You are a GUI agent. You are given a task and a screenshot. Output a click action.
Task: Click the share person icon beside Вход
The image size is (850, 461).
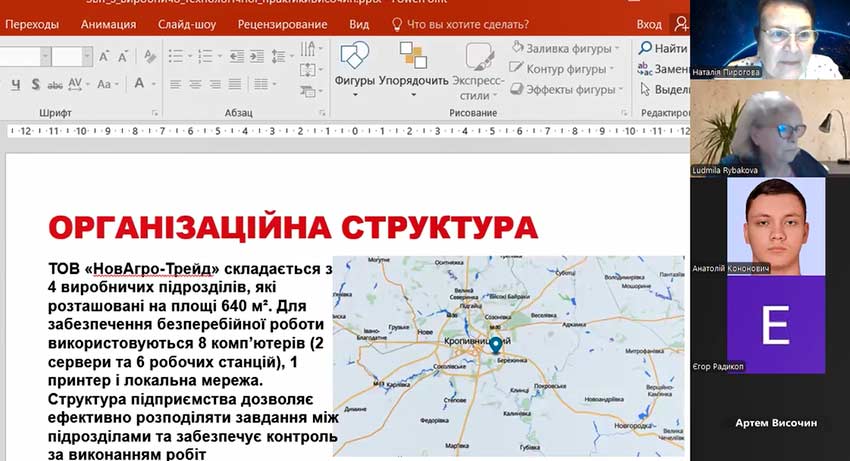pyautogui.click(x=681, y=24)
